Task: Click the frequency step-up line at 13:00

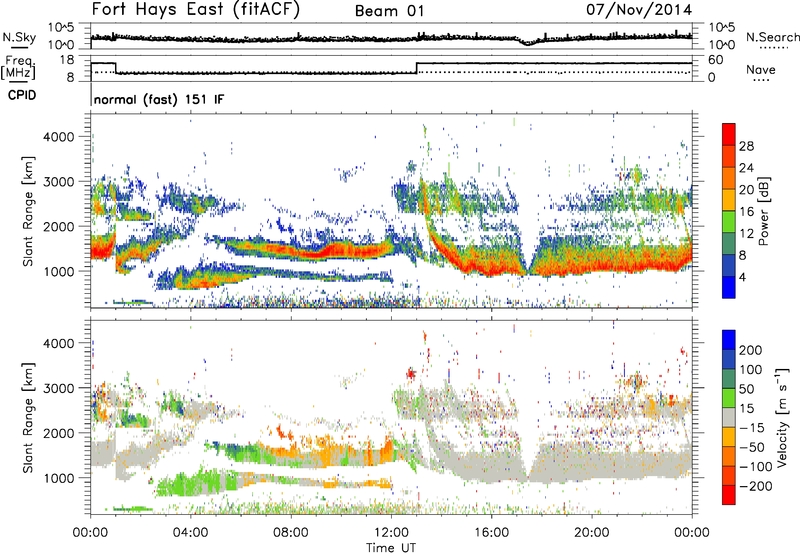Action: point(417,68)
